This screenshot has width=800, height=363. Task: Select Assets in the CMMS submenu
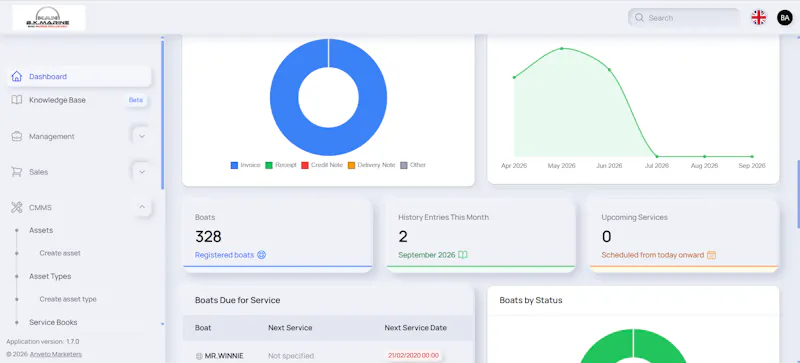click(x=41, y=230)
